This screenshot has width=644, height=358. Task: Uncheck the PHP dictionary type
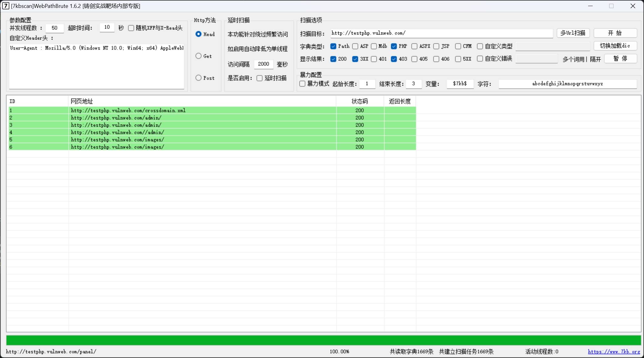[394, 46]
